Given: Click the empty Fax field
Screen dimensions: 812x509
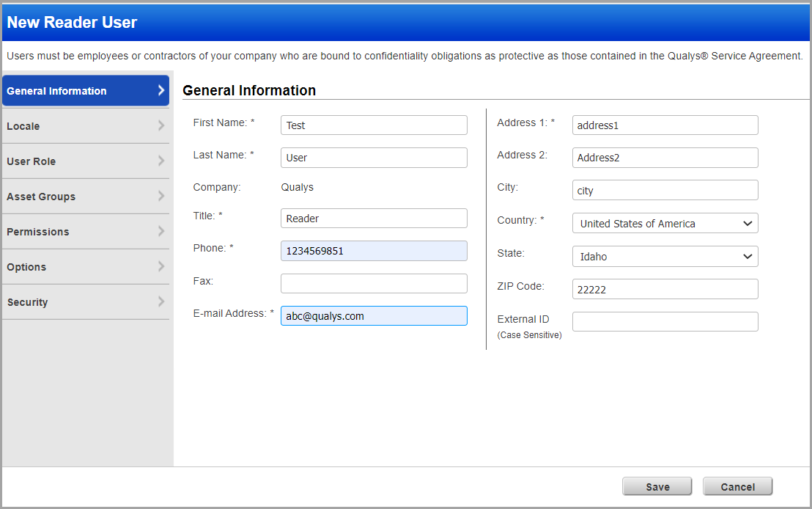Looking at the screenshot, I should click(x=374, y=284).
